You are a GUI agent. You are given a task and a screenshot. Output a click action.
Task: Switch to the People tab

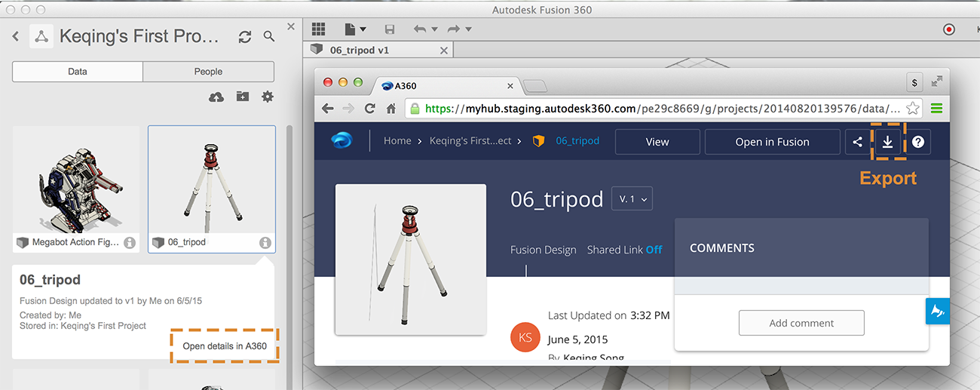[x=208, y=72]
